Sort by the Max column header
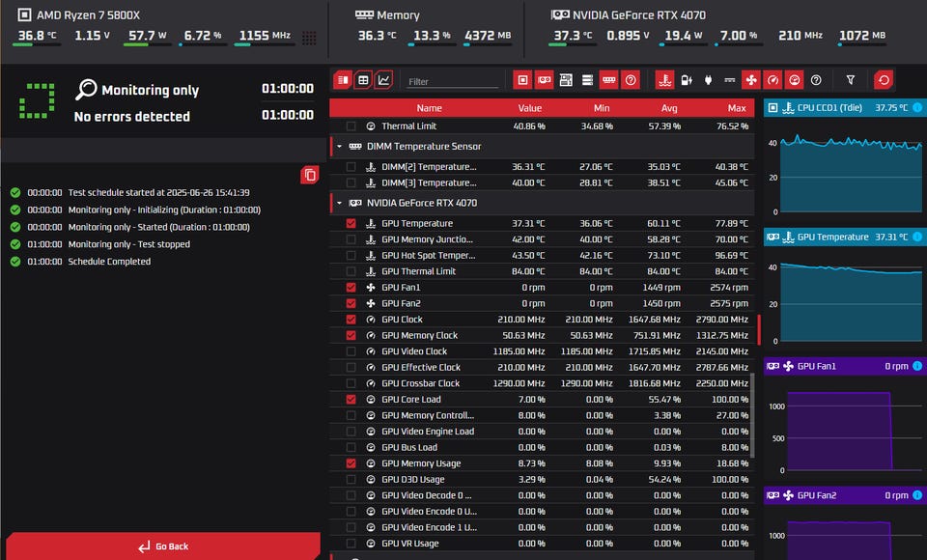 pyautogui.click(x=736, y=108)
